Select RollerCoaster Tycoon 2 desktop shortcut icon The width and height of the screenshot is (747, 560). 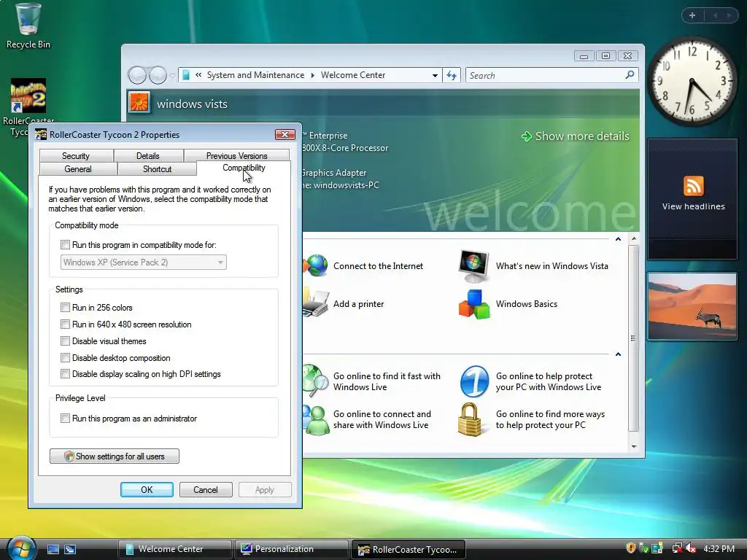28,96
